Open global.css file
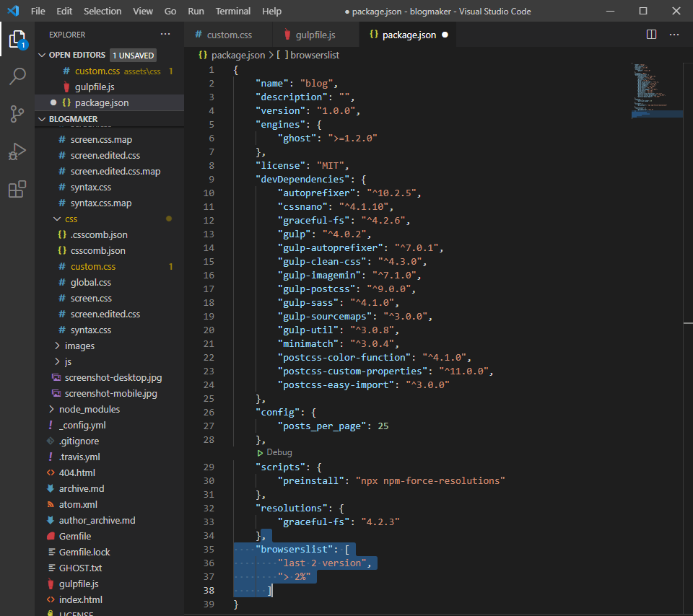Image resolution: width=693 pixels, height=616 pixels. pyautogui.click(x=110, y=282)
